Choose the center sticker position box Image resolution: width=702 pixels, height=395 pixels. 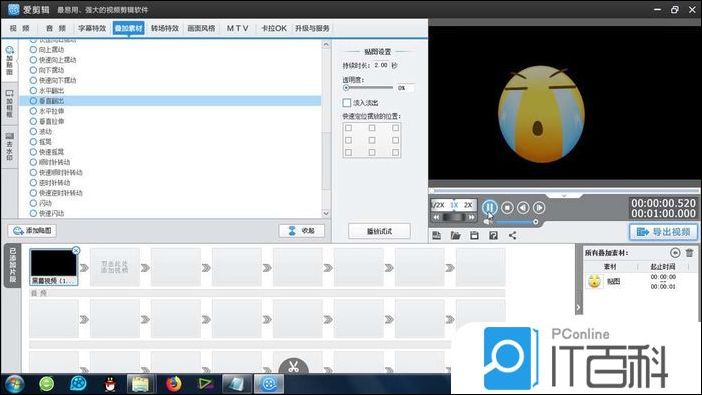coord(372,140)
